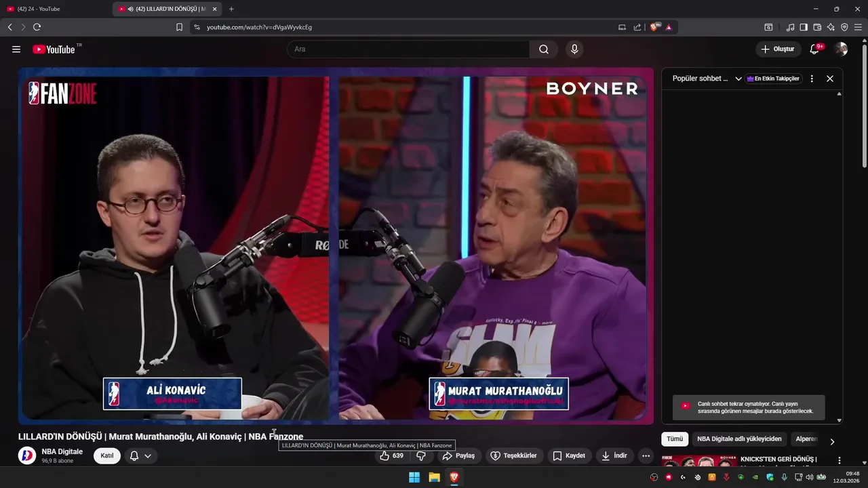Screen dimensions: 868x488
Task: Open browser playlist music note icon
Action: click(x=791, y=27)
